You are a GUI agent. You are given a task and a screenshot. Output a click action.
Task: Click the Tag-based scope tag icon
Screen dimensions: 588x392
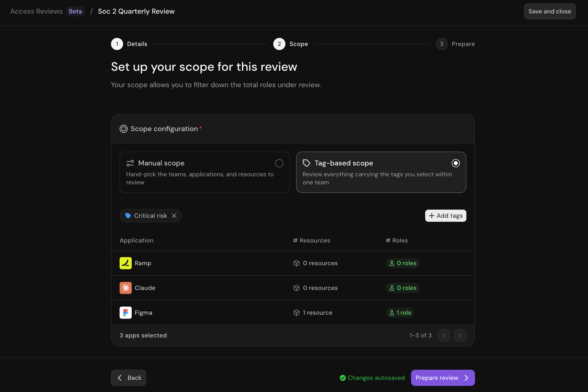(306, 163)
